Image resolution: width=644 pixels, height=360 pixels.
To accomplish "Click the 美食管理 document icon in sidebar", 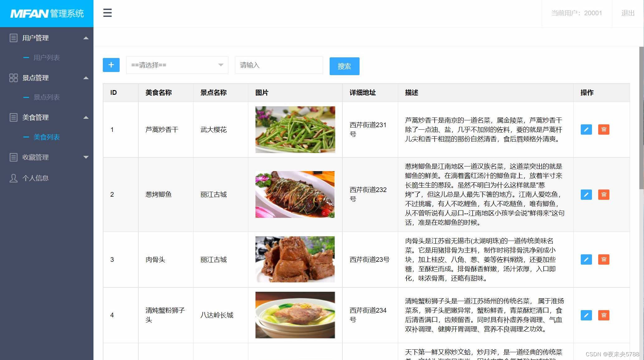I will pos(13,118).
